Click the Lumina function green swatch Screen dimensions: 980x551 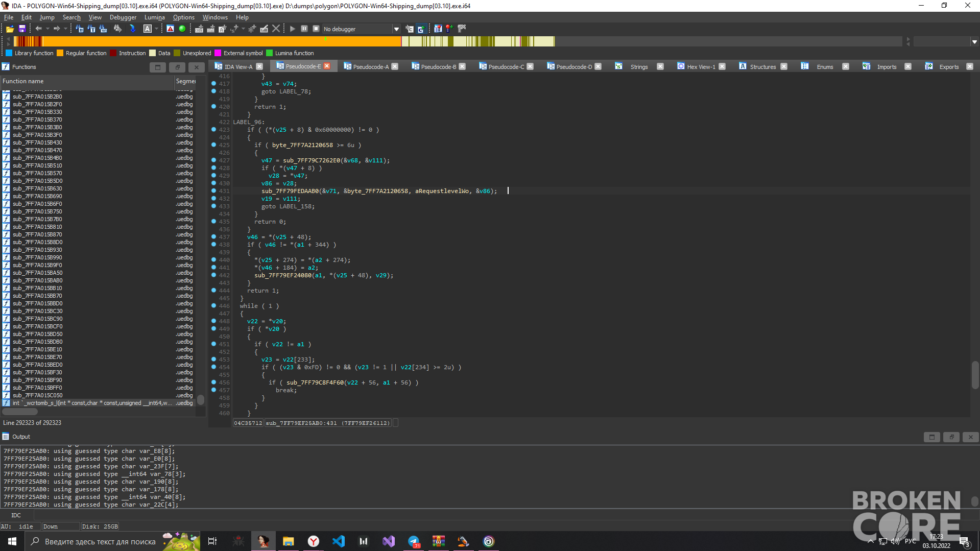click(x=269, y=53)
